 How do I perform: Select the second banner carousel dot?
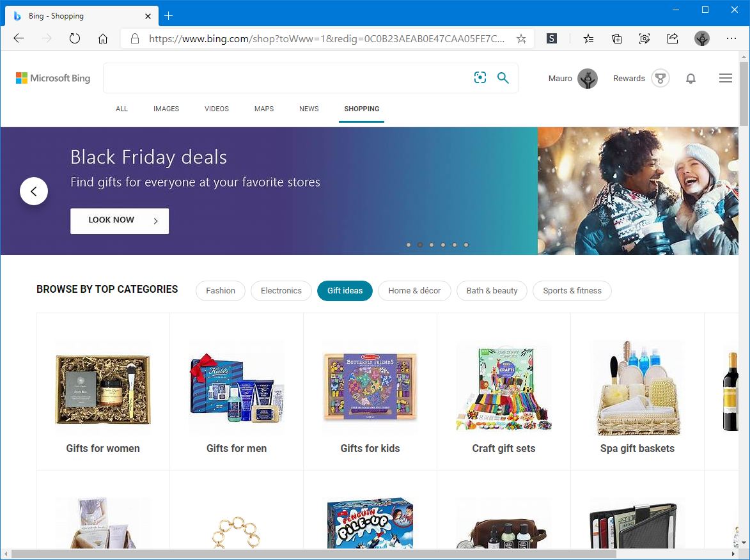coord(420,245)
